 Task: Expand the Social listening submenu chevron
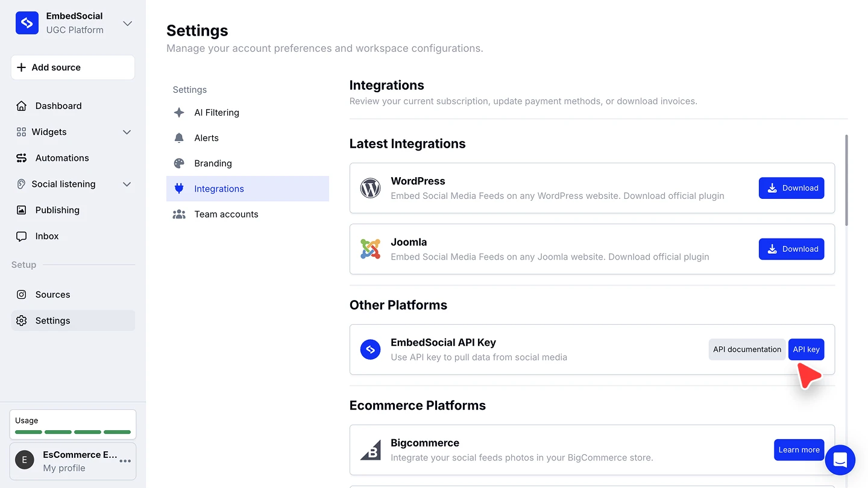click(x=127, y=184)
